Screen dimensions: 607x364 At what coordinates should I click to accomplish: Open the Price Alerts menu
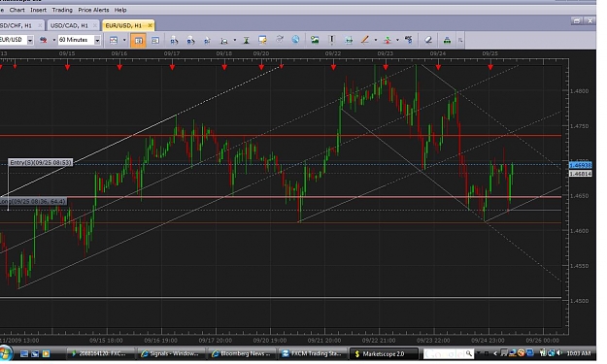point(93,10)
